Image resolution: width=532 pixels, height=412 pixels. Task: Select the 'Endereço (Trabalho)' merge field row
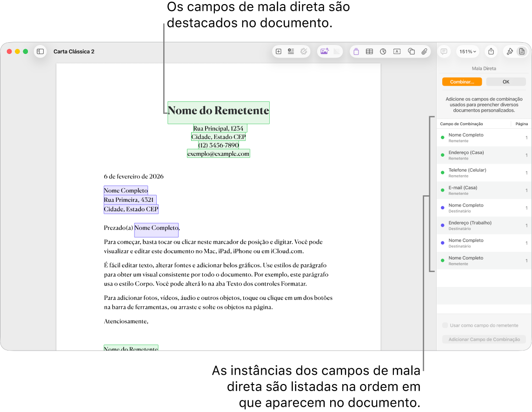click(x=484, y=226)
